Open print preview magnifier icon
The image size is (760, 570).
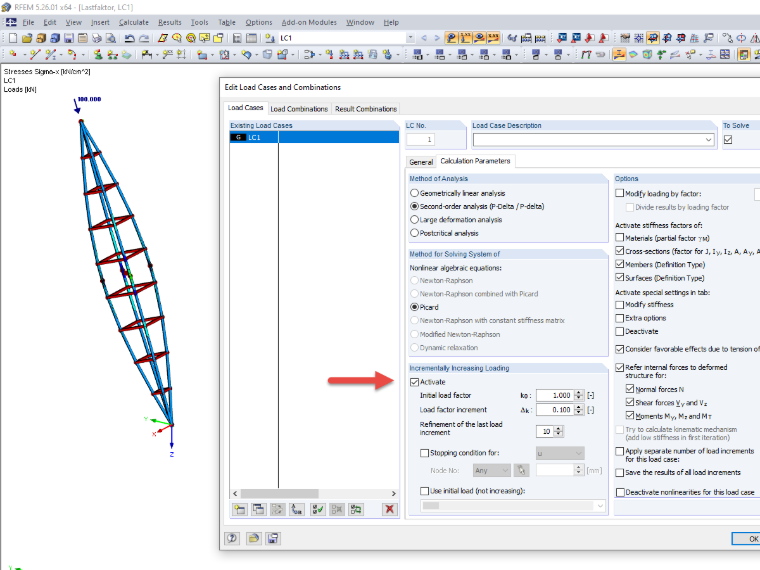[x=111, y=38]
